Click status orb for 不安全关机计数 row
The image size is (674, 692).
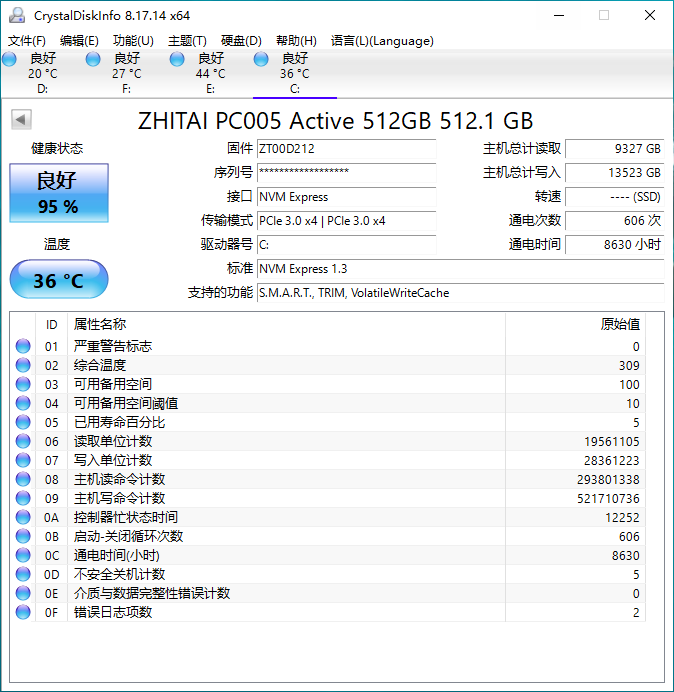point(23,574)
